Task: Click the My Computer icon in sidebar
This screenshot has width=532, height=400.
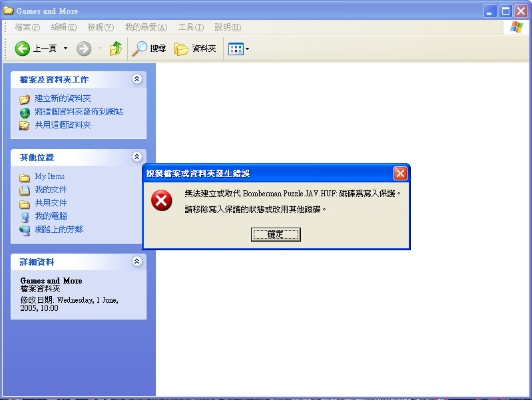Action: coord(25,217)
